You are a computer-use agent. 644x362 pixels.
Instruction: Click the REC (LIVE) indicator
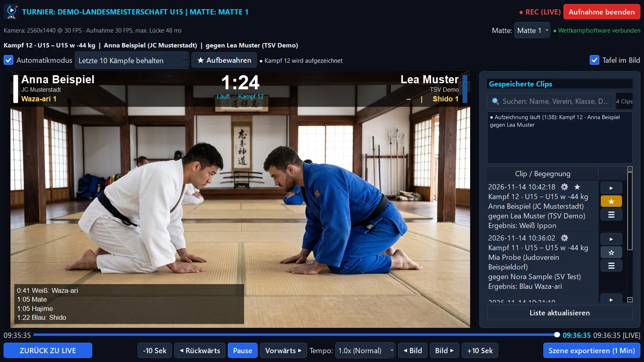pos(540,12)
